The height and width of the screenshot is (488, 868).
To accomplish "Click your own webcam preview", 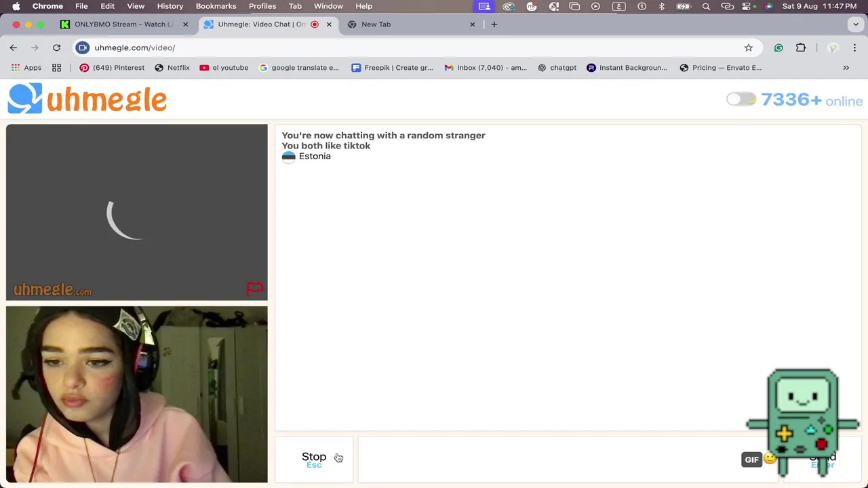I will pos(137,394).
